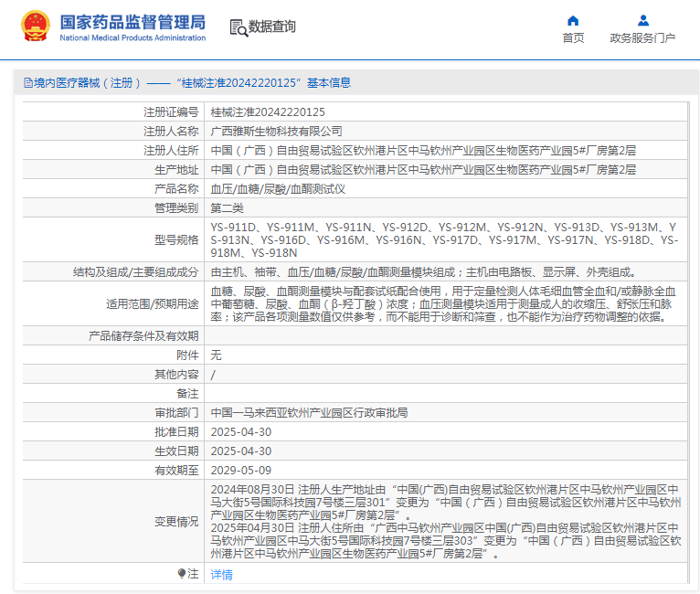Image resolution: width=700 pixels, height=594 pixels.
Task: Click the 生产地址 address value
Action: [423, 170]
